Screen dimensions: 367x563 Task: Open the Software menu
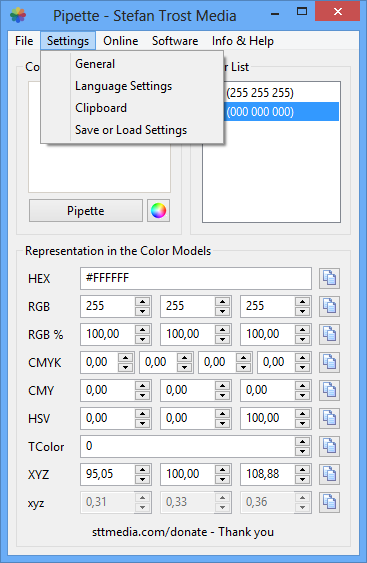click(175, 41)
